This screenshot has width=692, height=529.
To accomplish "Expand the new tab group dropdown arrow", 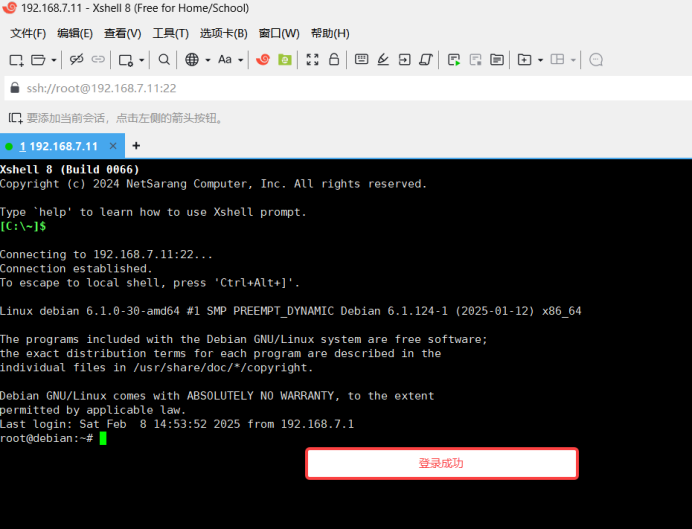I will [540, 60].
